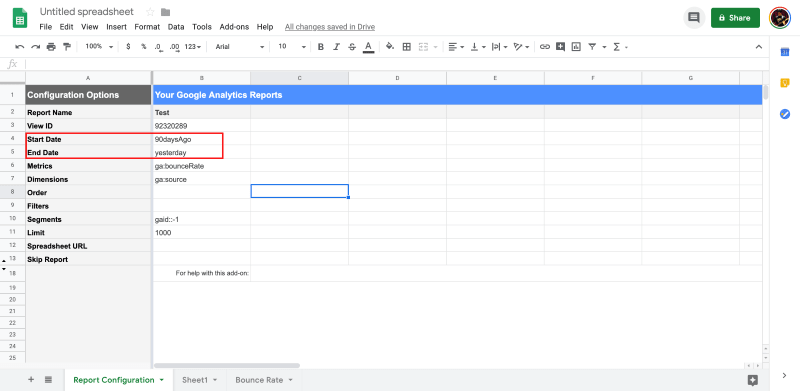The width and height of the screenshot is (800, 391).
Task: Insert a link using the chain icon
Action: 545,47
